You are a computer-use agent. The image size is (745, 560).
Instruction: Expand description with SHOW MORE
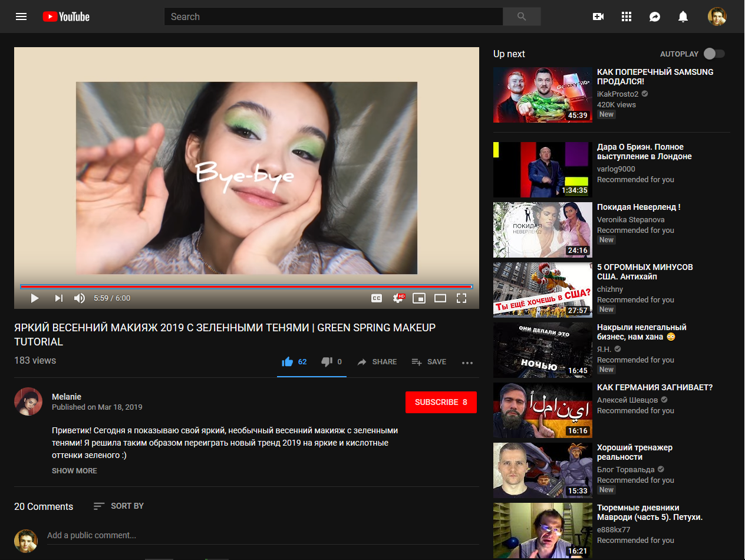click(74, 470)
